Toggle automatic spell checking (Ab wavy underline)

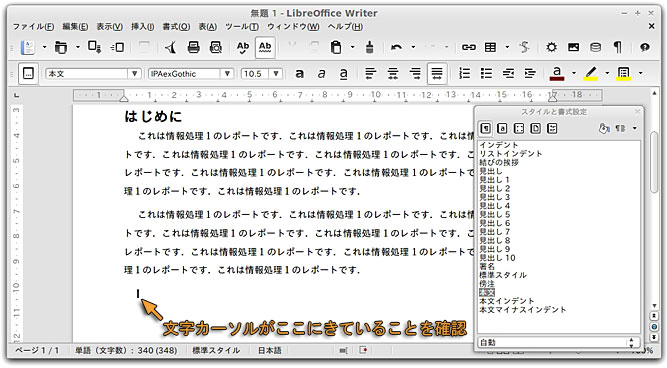pyautogui.click(x=265, y=47)
